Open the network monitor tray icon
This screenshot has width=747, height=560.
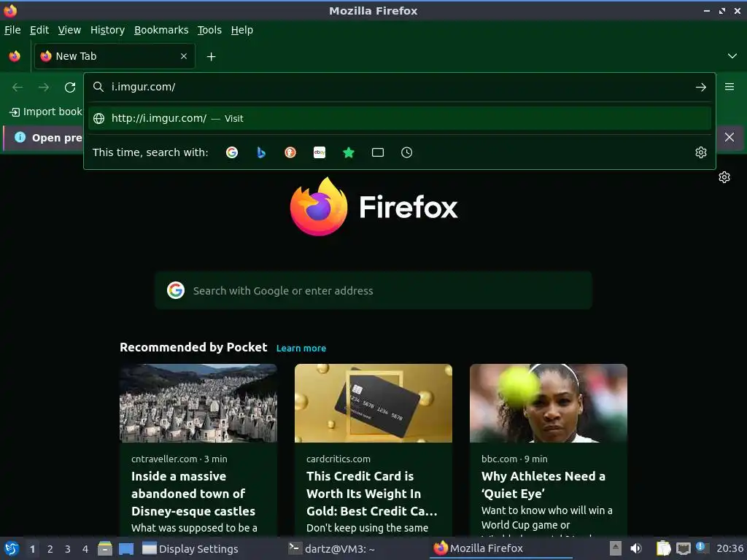[x=684, y=549]
